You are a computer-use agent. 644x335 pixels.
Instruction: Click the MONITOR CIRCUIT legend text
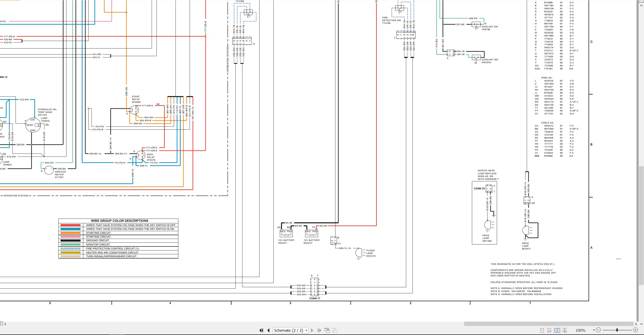[98, 244]
